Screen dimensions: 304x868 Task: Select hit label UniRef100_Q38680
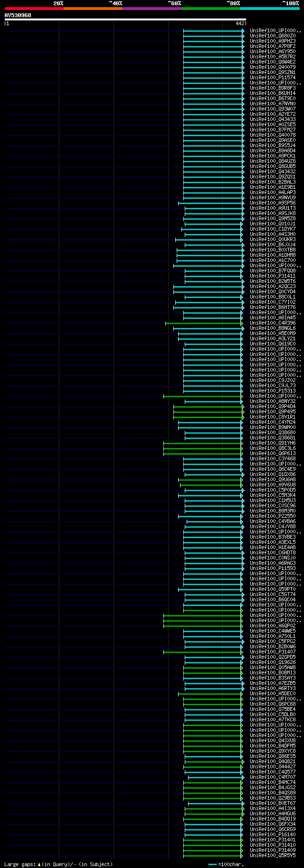click(x=273, y=433)
